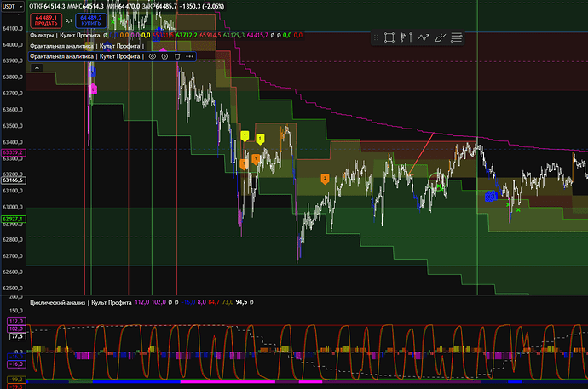Open settings for Фрактальная аналитика indicator
Screen dimensions: 588x389
[x=164, y=55]
